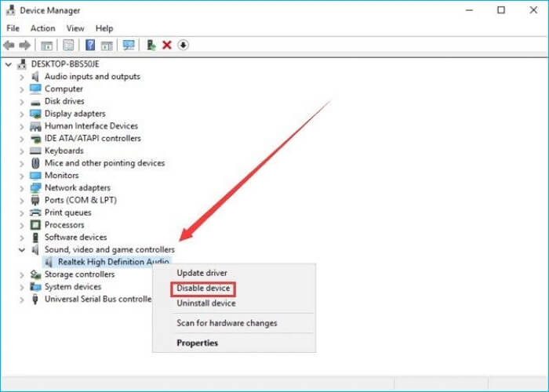Click the Print queues printer icon

click(x=35, y=212)
